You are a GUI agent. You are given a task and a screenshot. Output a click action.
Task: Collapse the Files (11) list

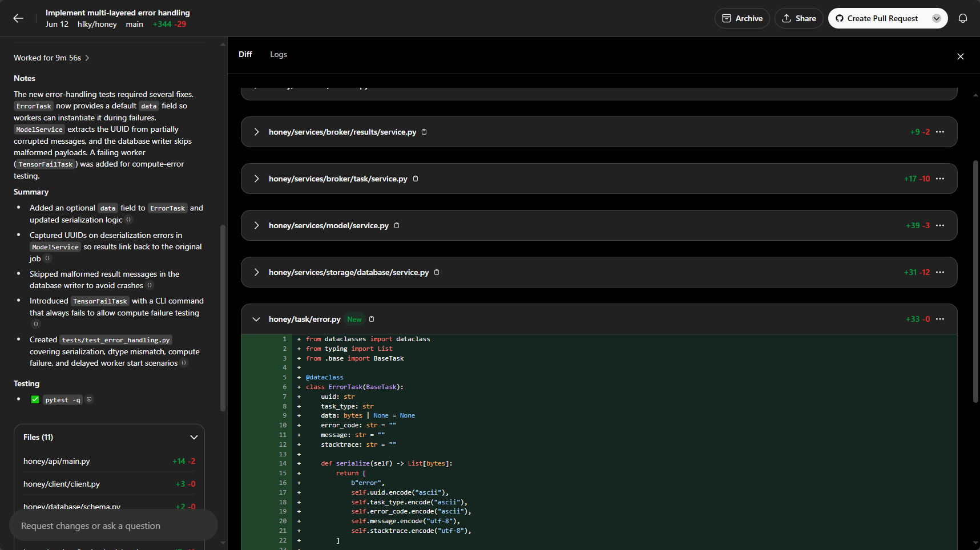(194, 437)
